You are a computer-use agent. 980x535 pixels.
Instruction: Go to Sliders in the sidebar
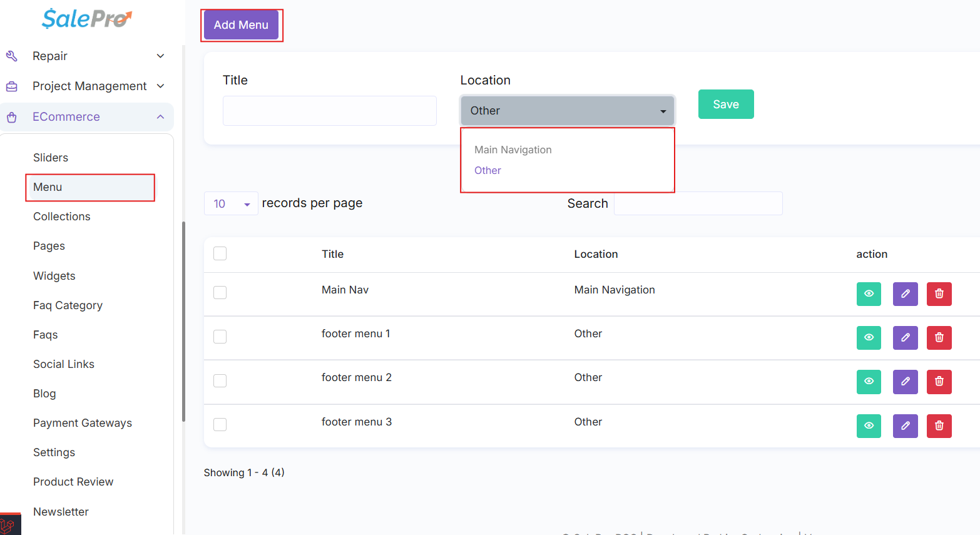tap(51, 158)
